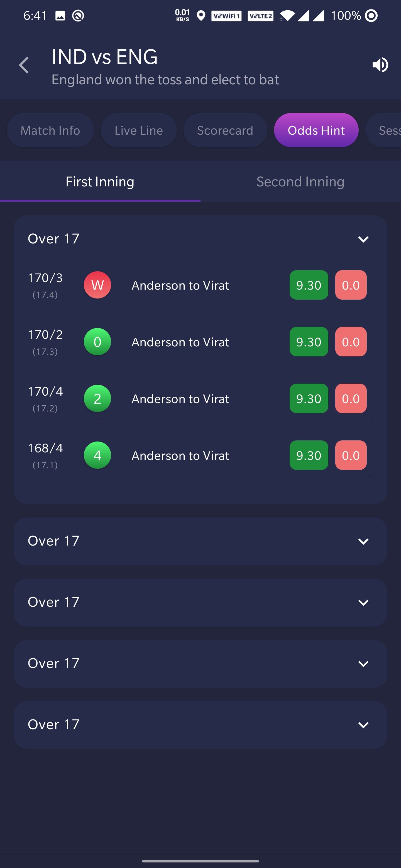Expand the second Over 17 card
This screenshot has height=868, width=401.
pos(363,541)
